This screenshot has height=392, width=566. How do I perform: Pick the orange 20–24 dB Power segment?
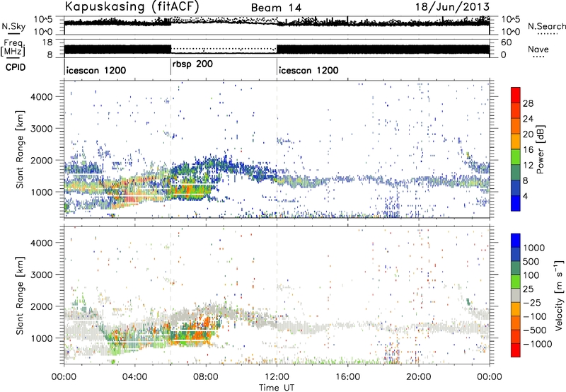coord(516,126)
